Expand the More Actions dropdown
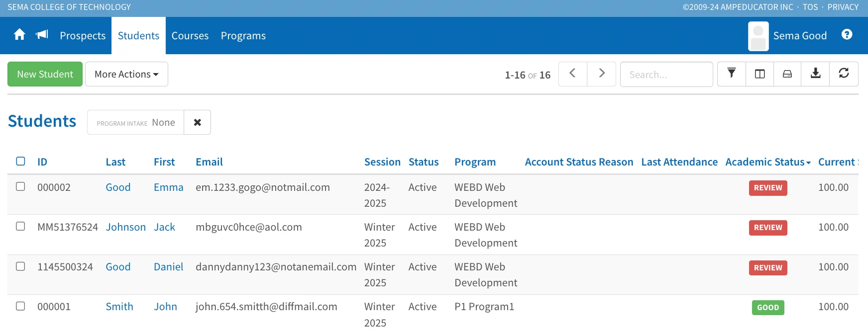Image resolution: width=868 pixels, height=334 pixels. pos(126,74)
